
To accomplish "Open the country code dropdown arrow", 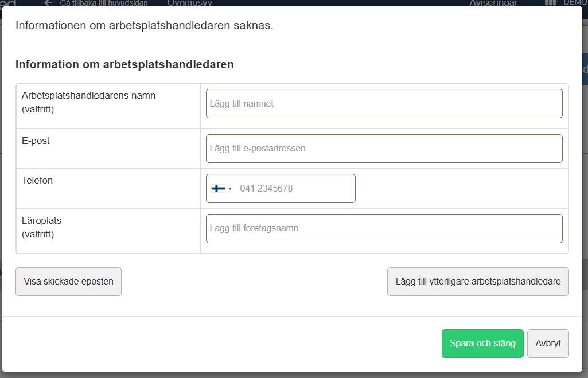I will pos(229,188).
